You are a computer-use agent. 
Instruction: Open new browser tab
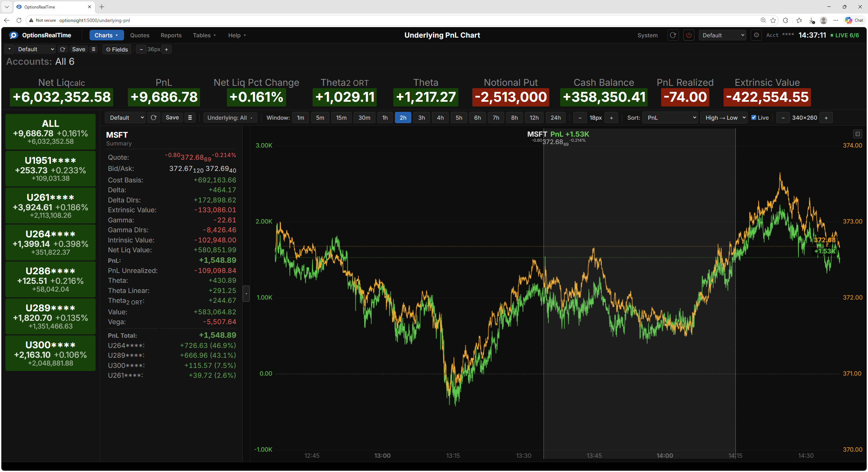tap(102, 7)
